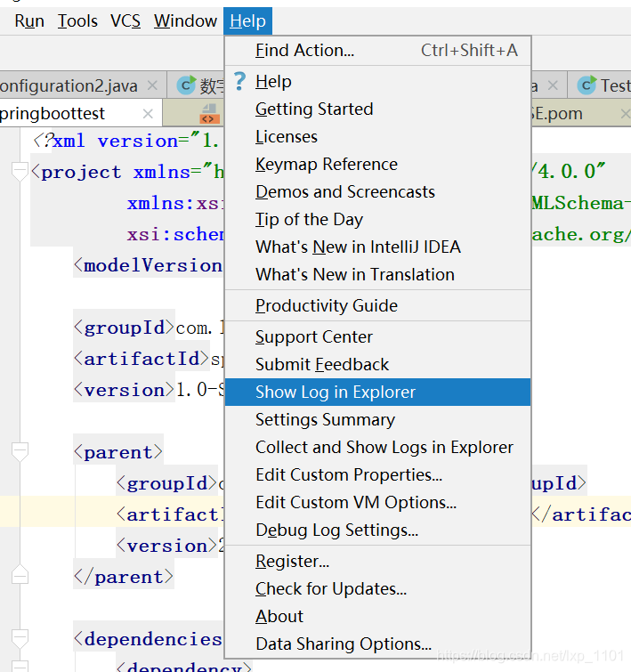Open Demos and Screencasts
631x672 pixels.
coord(377,192)
